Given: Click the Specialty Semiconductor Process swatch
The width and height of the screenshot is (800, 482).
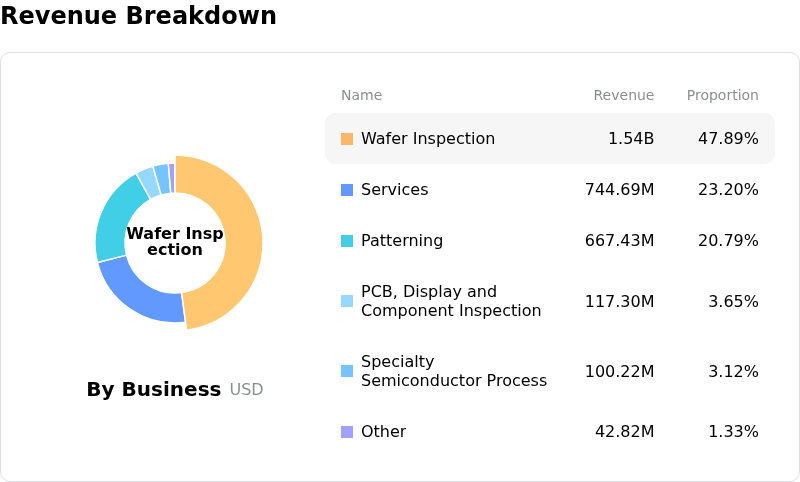Looking at the screenshot, I should tap(347, 371).
